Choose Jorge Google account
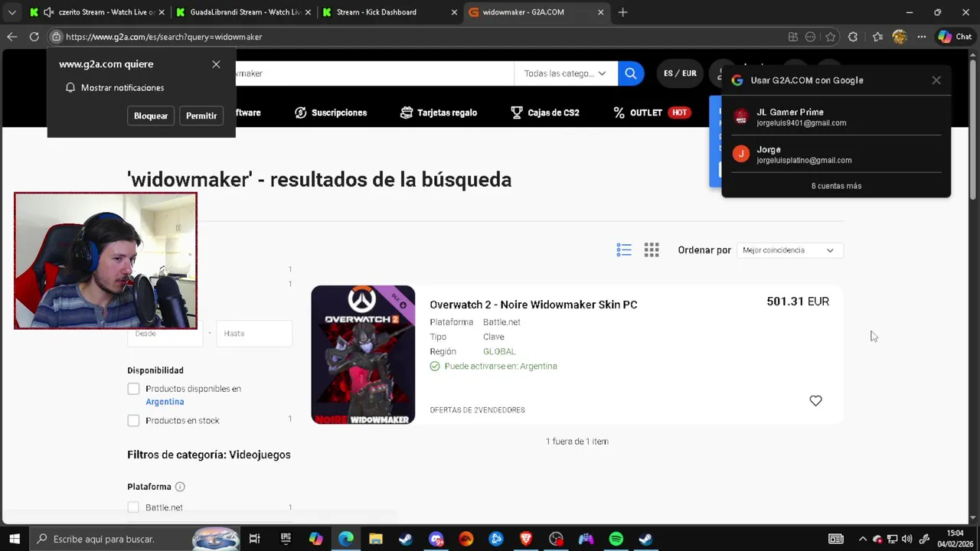This screenshot has height=551, width=980. pos(836,155)
